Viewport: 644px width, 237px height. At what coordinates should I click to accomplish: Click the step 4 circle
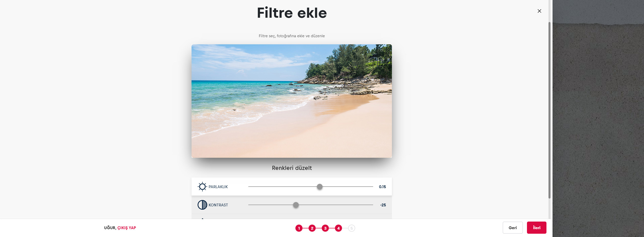338,228
